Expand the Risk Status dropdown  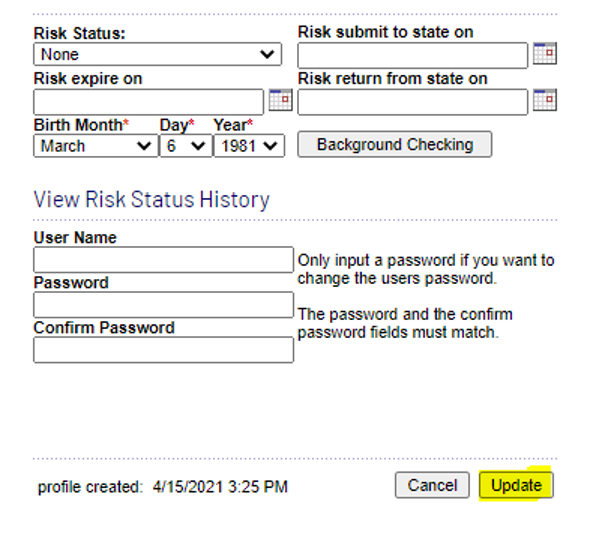[x=158, y=55]
